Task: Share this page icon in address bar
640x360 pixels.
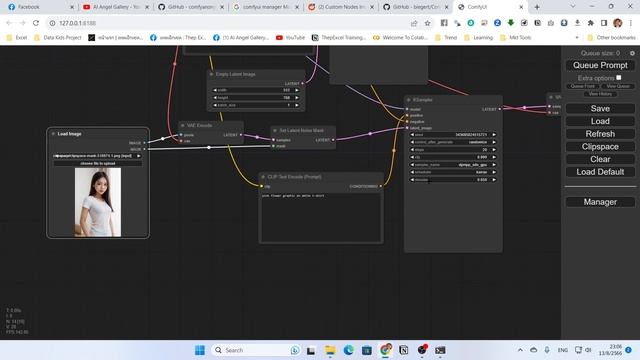Action: 414,23
